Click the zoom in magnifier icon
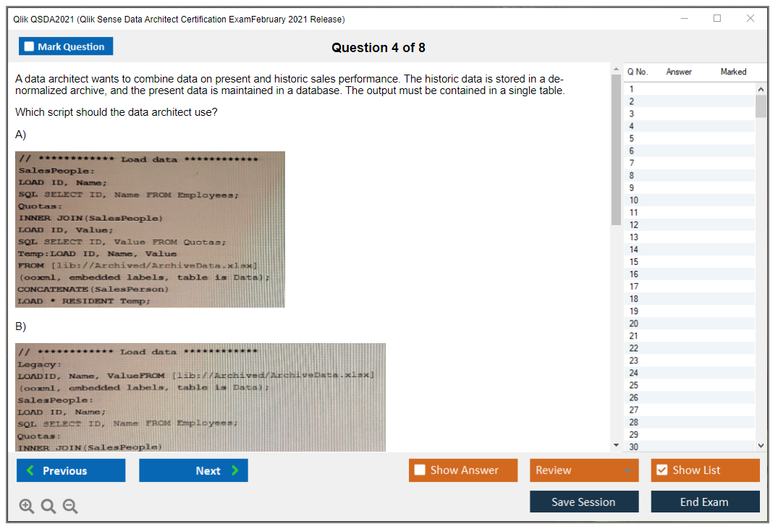Image resolution: width=778 pixels, height=532 pixels. (27, 507)
